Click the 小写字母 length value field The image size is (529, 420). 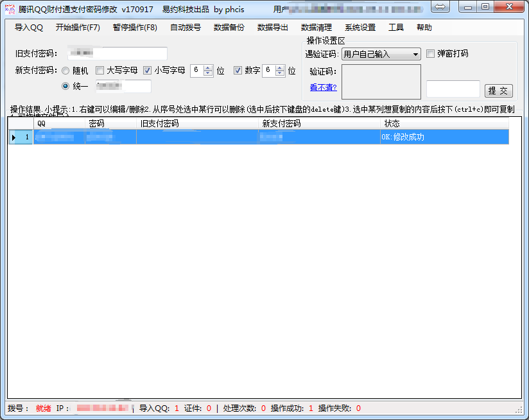(x=197, y=71)
